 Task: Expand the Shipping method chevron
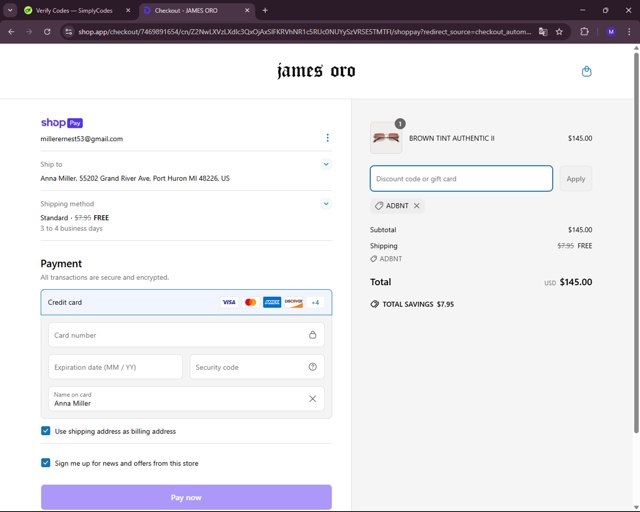pos(326,203)
